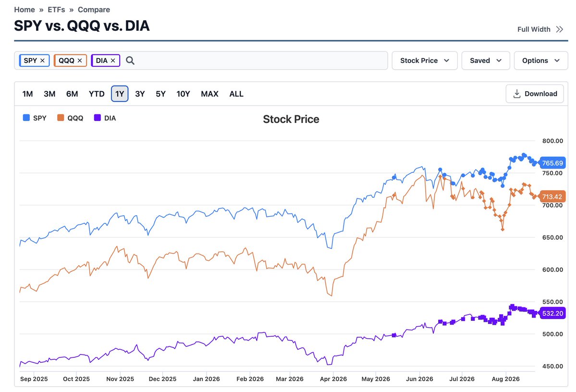Click the Full Width link text

(x=534, y=29)
